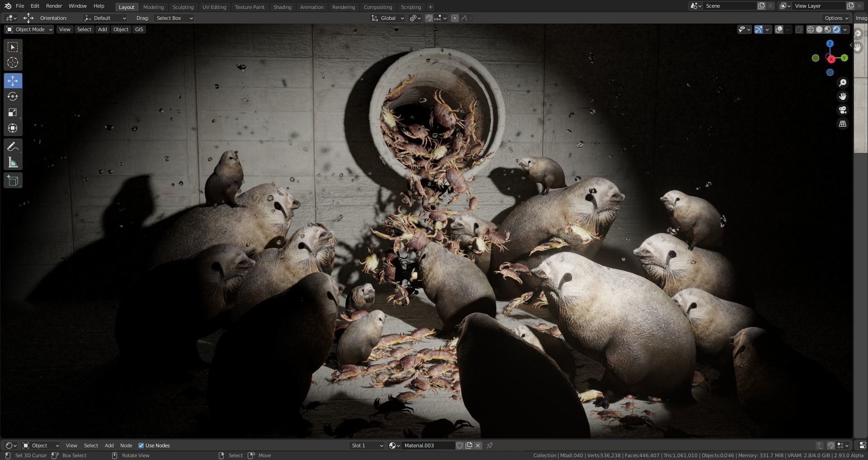This screenshot has width=868, height=460.
Task: Switch to rendered viewport shading
Action: coord(836,29)
